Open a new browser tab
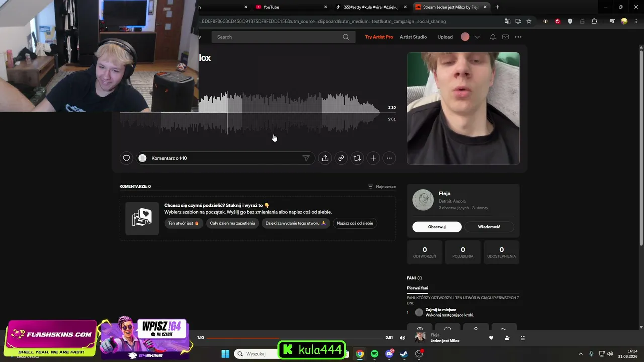 click(x=497, y=7)
